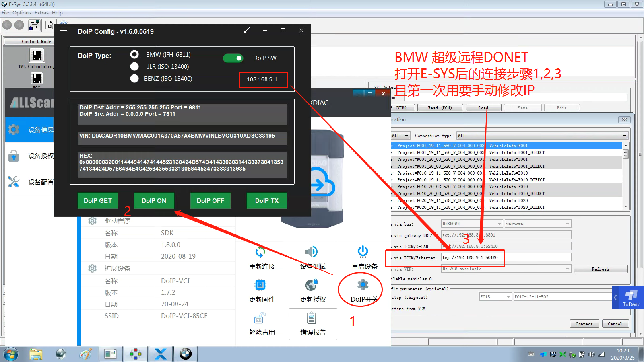644x362 pixels.
Task: Toggle the DoIP SW switch
Action: (233, 58)
